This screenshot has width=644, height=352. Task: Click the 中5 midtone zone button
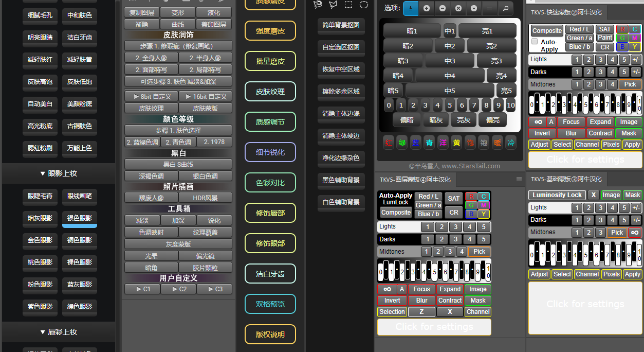tap(450, 91)
